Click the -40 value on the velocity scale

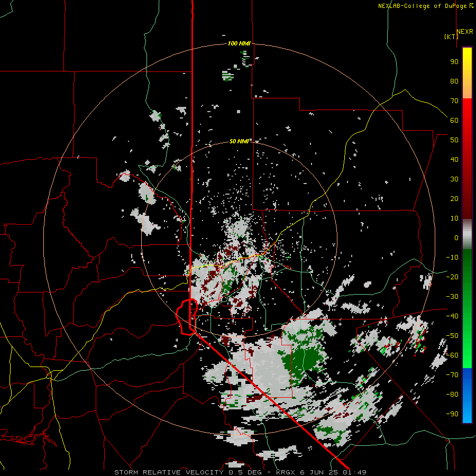[x=452, y=316]
